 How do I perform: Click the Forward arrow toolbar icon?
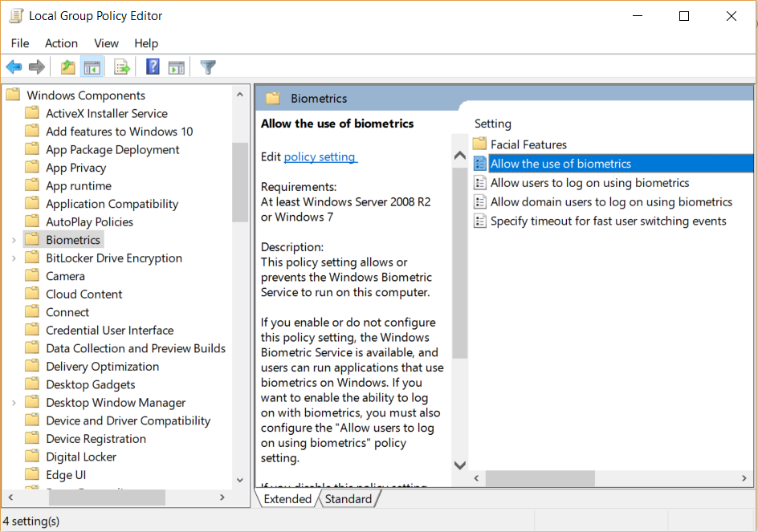tap(36, 67)
